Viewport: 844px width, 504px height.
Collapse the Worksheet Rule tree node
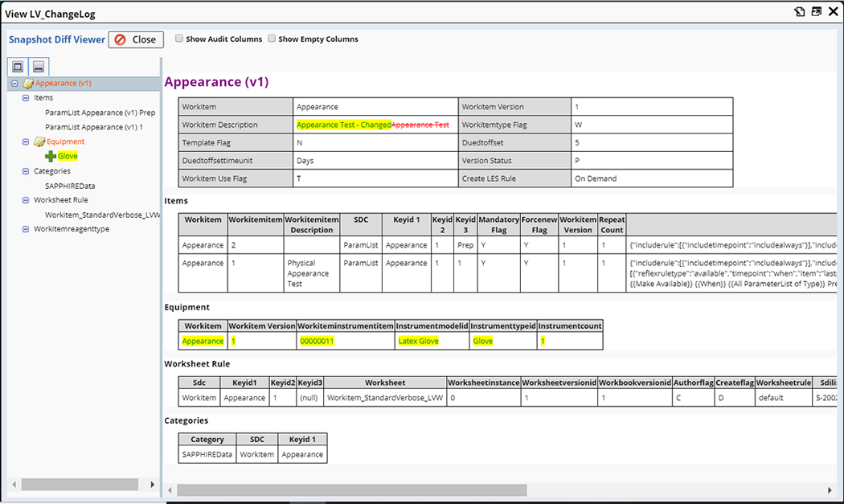pyautogui.click(x=25, y=200)
